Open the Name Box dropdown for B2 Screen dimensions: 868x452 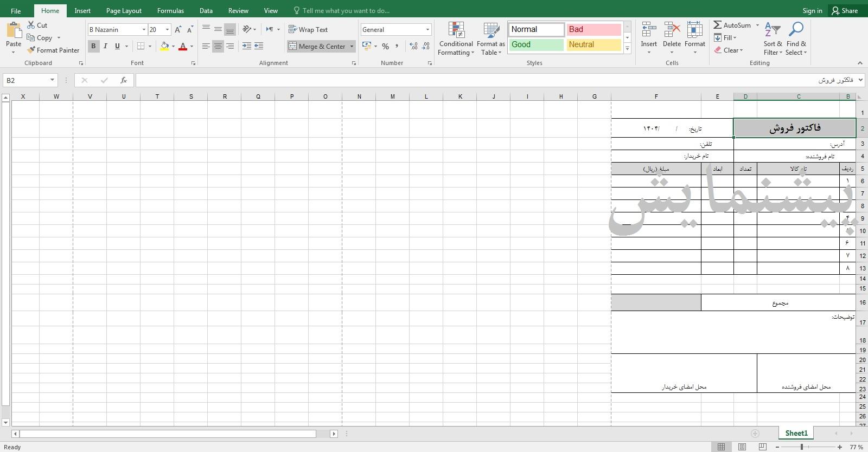[52, 80]
